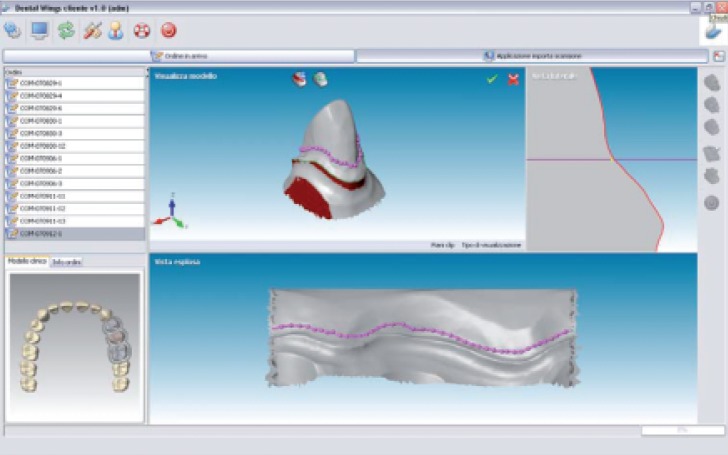This screenshot has width=728, height=455.
Task: Click the Piano clip option
Action: pos(443,244)
